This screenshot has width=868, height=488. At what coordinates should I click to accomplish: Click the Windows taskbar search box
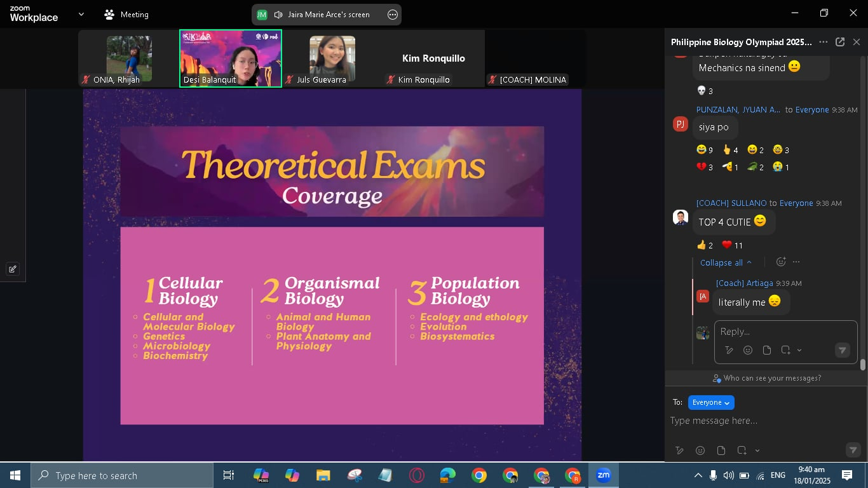tap(122, 475)
